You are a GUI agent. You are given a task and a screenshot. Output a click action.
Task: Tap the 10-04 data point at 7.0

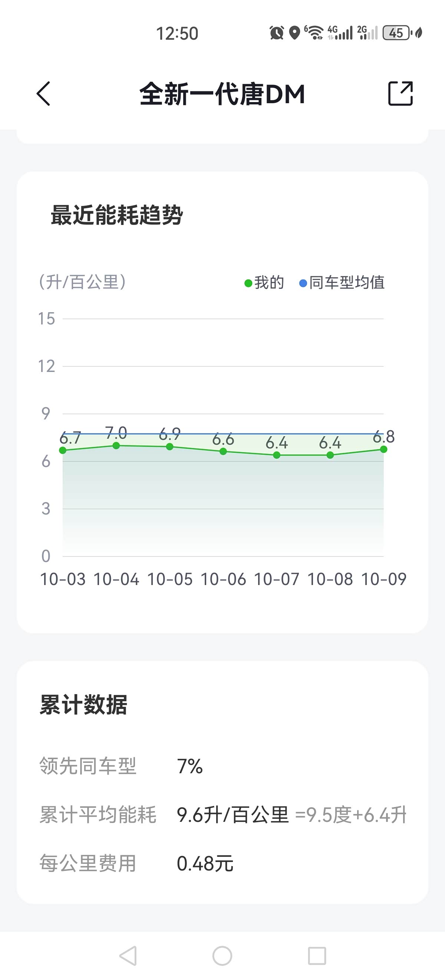(x=116, y=445)
